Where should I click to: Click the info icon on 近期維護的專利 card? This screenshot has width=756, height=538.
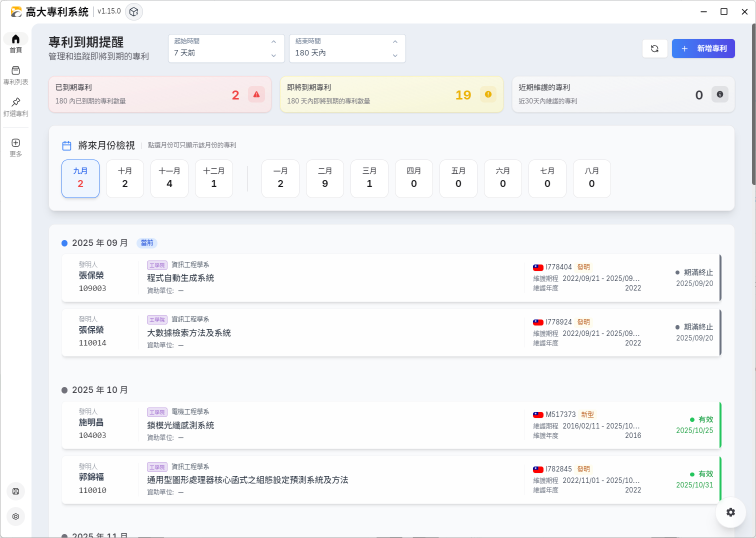coord(719,94)
